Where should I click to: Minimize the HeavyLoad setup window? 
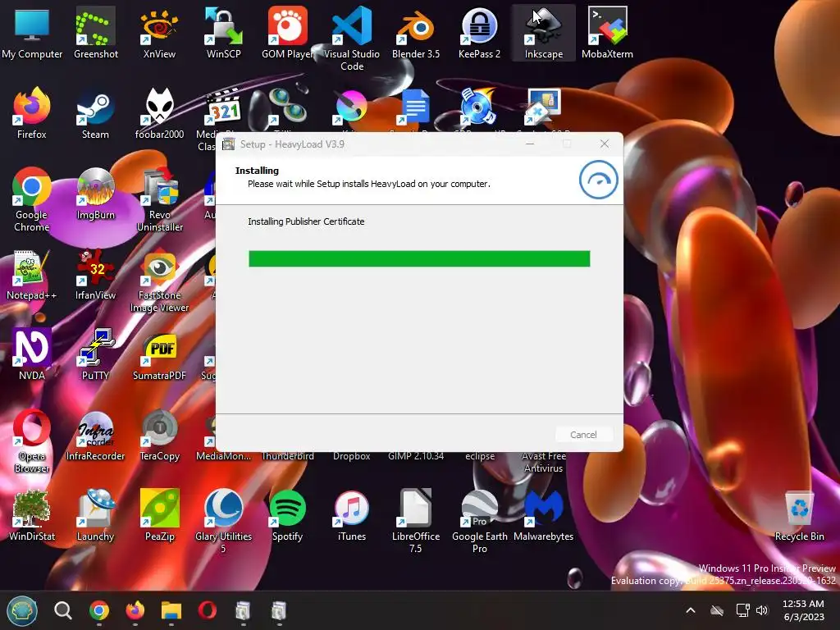click(530, 144)
